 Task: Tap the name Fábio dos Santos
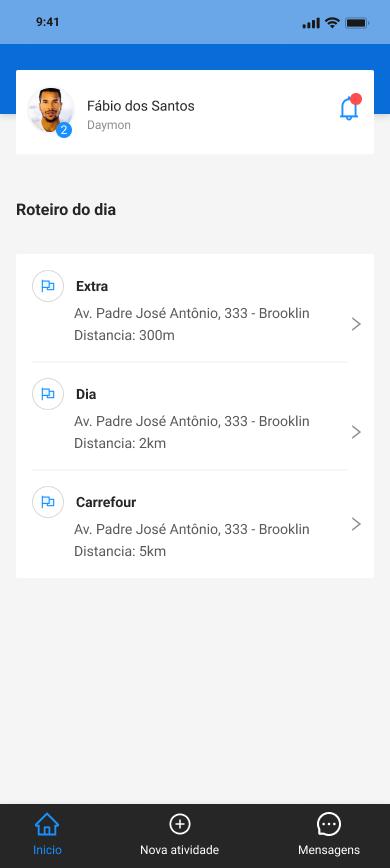pyautogui.click(x=141, y=106)
